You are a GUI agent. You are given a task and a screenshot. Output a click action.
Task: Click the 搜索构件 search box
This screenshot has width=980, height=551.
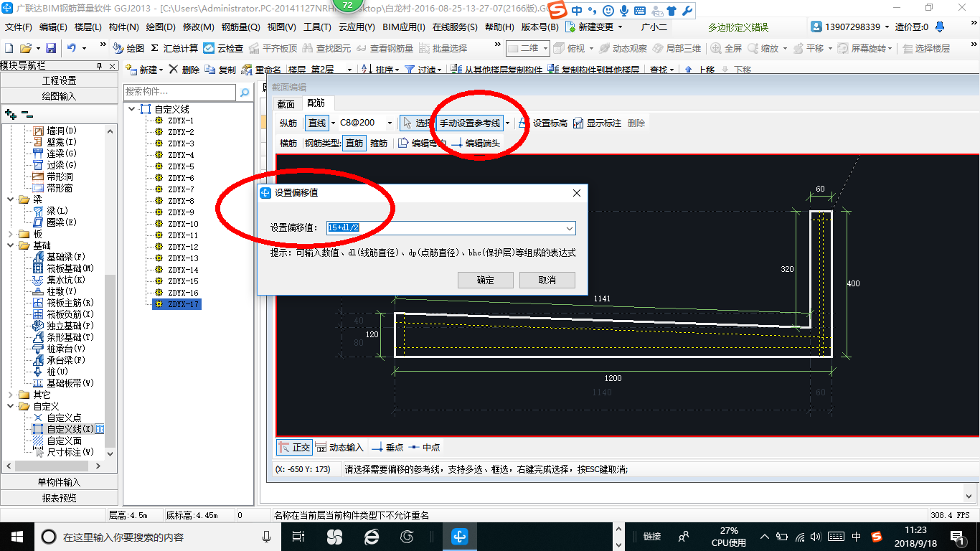(179, 93)
